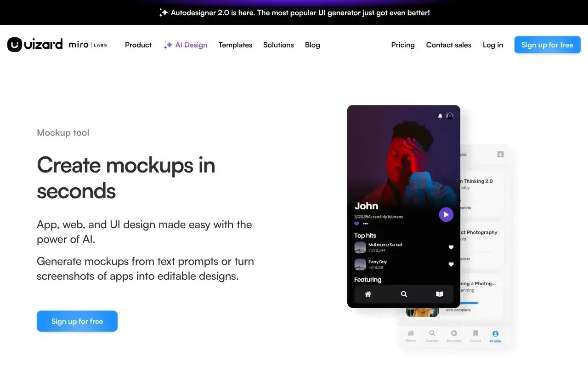Click the heart icon beside Melbourne Sunset
This screenshot has width=588, height=368.
(451, 247)
